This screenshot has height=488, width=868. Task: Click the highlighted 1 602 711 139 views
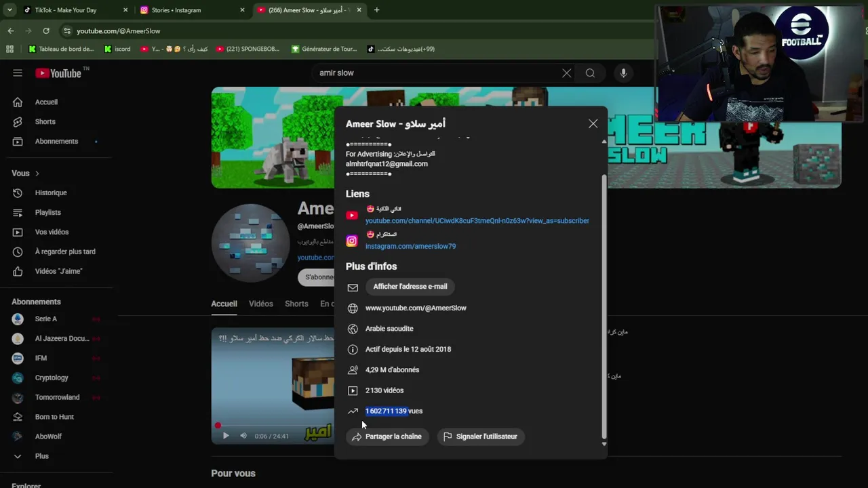[x=386, y=411]
